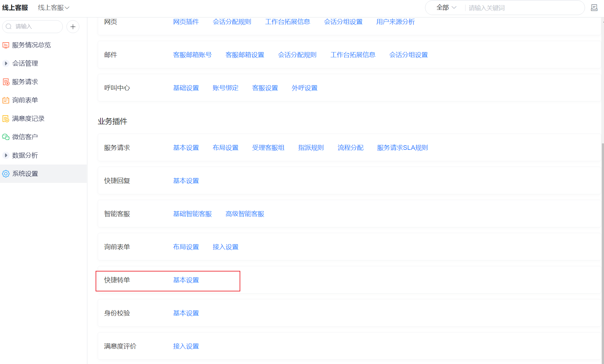Select 满意度记录 in the sidebar menu
Image resolution: width=604 pixels, height=364 pixels.
point(28,119)
